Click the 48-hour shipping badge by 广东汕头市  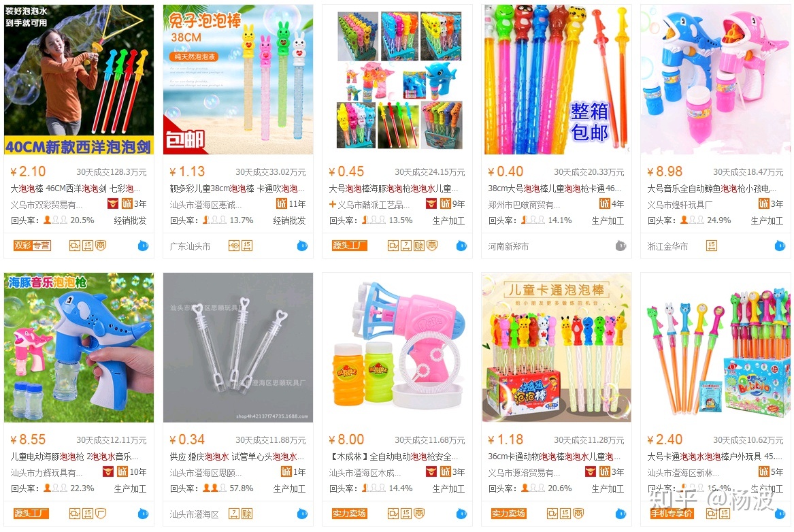pyautogui.click(x=234, y=246)
